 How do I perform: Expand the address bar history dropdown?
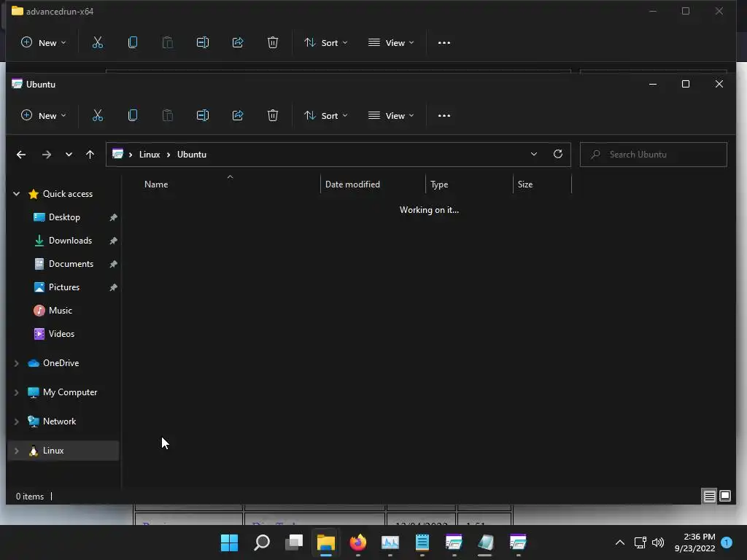533,155
